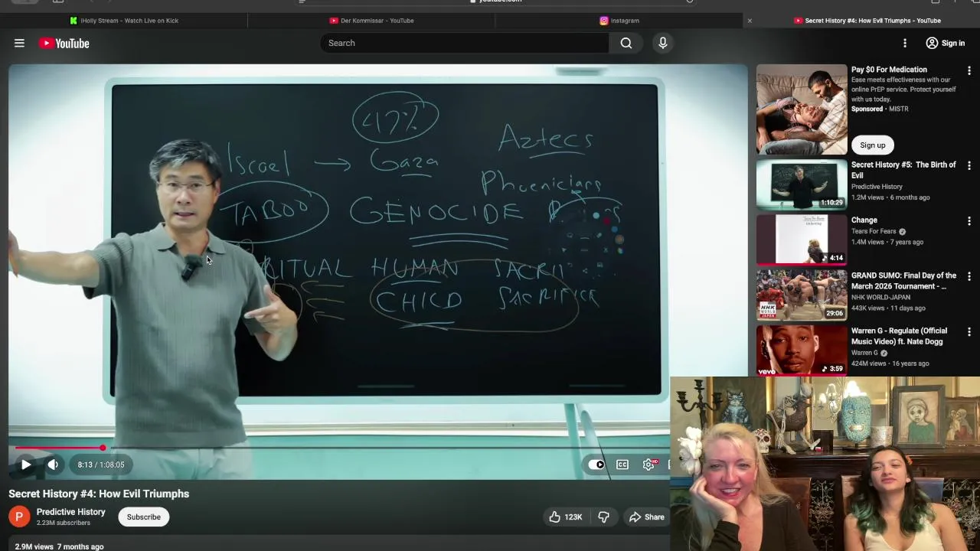The height and width of the screenshot is (551, 980).
Task: Click the magnifier search button
Action: [626, 43]
